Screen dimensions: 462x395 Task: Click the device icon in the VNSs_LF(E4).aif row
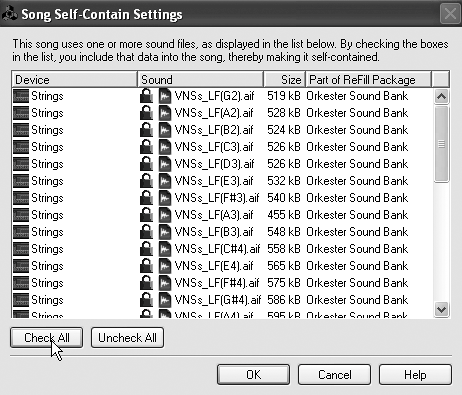point(21,266)
